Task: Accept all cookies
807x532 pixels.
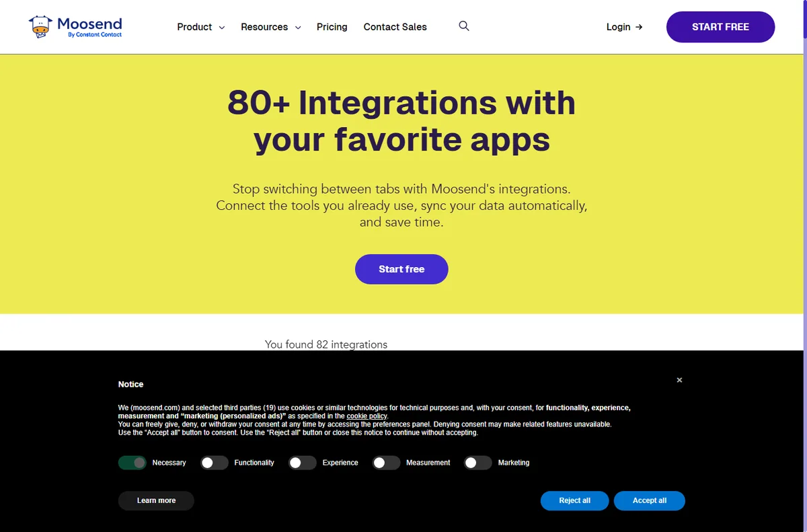Action: tap(650, 500)
